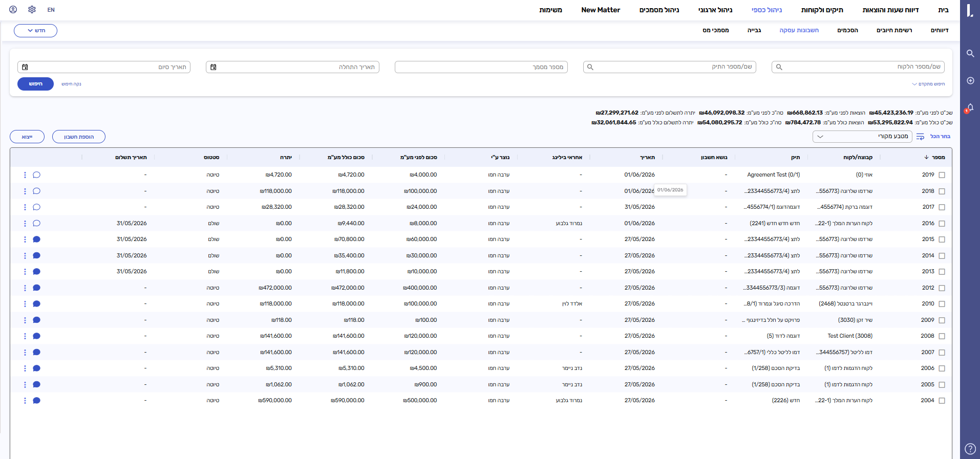Screen dimensions: 980x459
Task: Open the help question-mark icon
Action: [970, 449]
